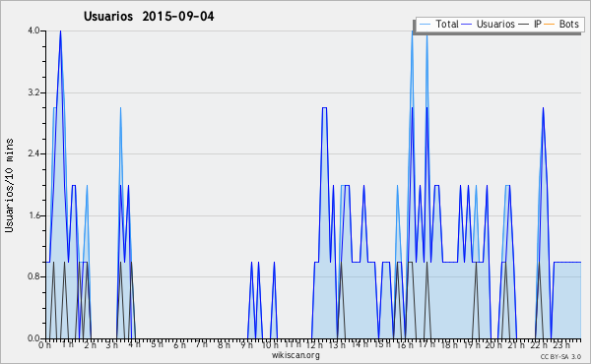
Task: Click the dark blue Usuarios legend line
Action: (467, 25)
